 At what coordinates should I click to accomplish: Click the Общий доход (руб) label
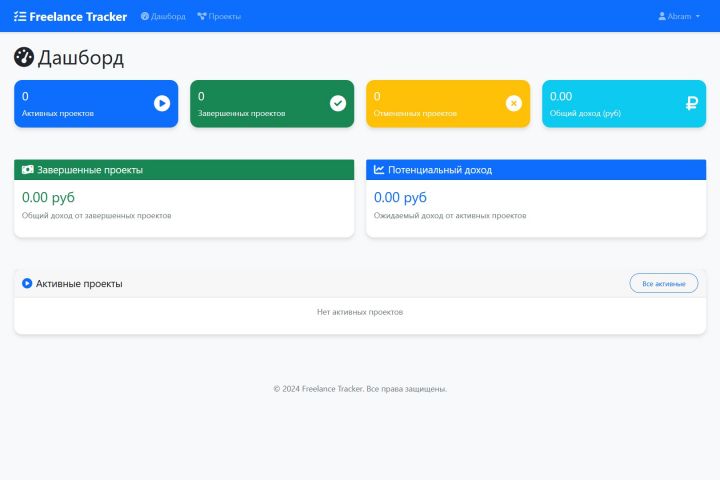click(x=585, y=113)
